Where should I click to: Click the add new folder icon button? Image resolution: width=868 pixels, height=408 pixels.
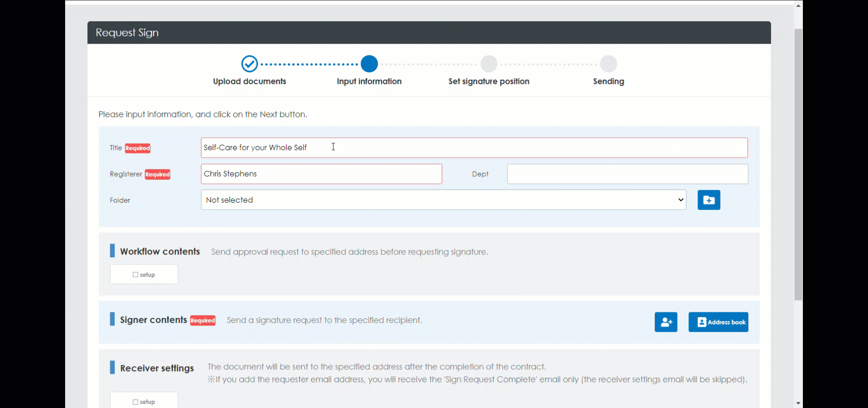tap(709, 200)
